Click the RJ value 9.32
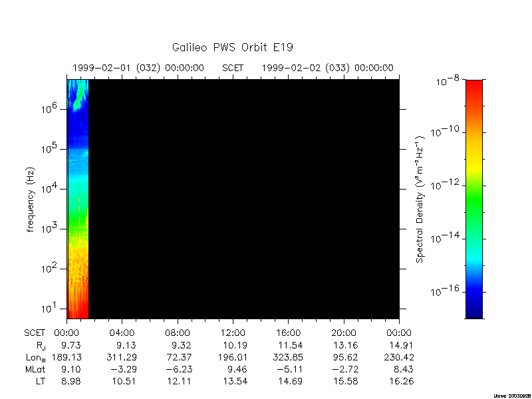The height and width of the screenshot is (399, 532). click(181, 345)
